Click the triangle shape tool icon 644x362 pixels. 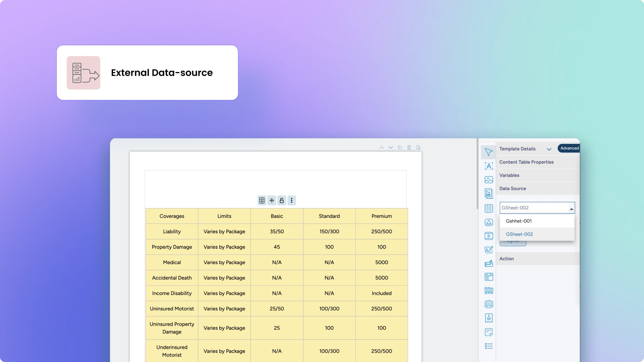click(x=489, y=222)
